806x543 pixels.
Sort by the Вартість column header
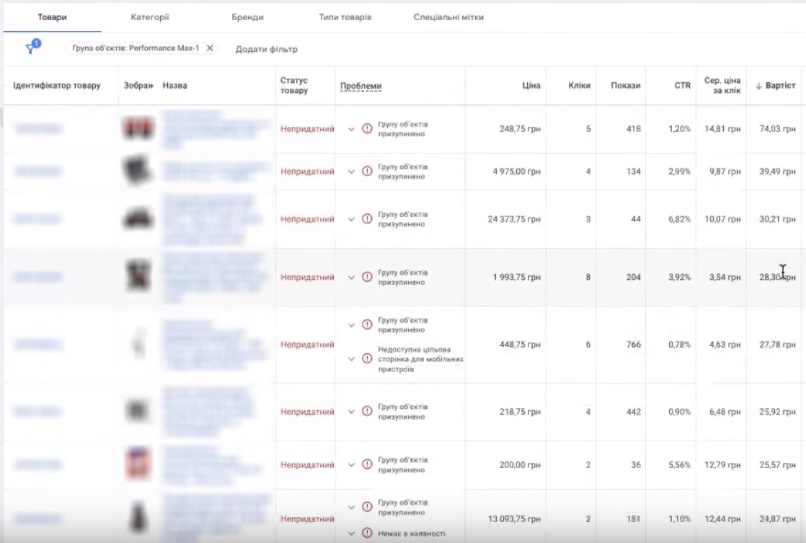[x=780, y=86]
